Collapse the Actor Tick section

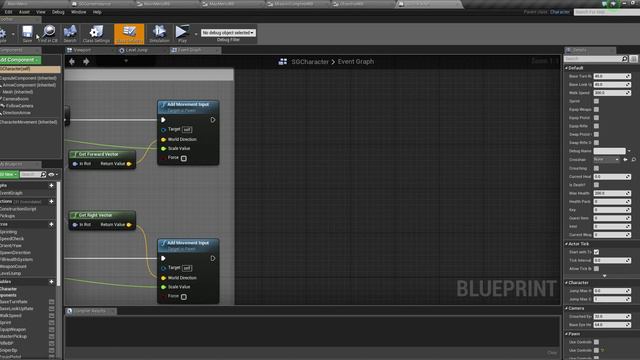567,244
